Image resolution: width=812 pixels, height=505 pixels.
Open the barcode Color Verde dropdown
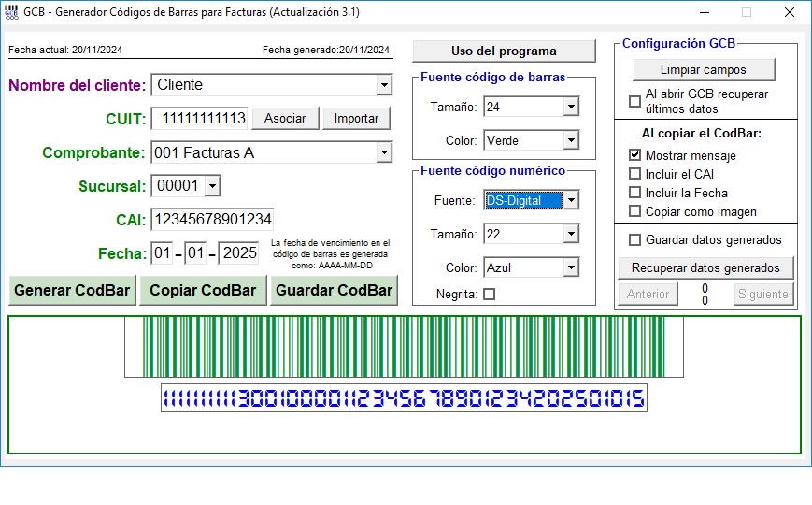coord(570,141)
